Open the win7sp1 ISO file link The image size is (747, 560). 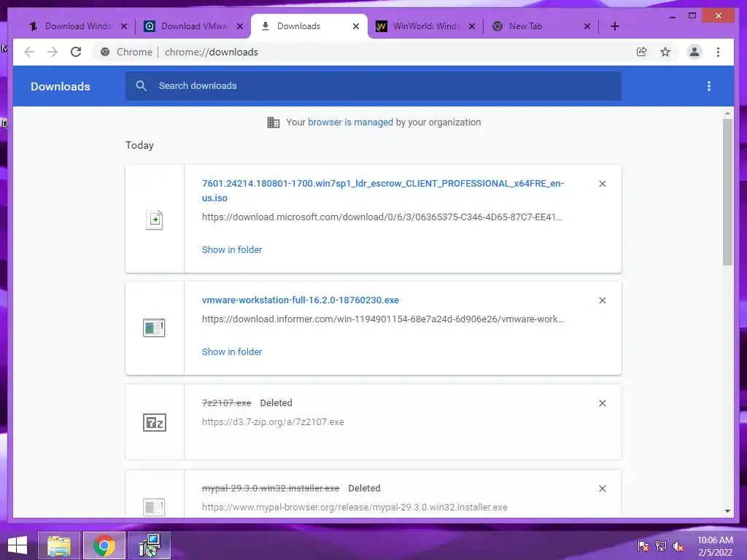[382, 190]
